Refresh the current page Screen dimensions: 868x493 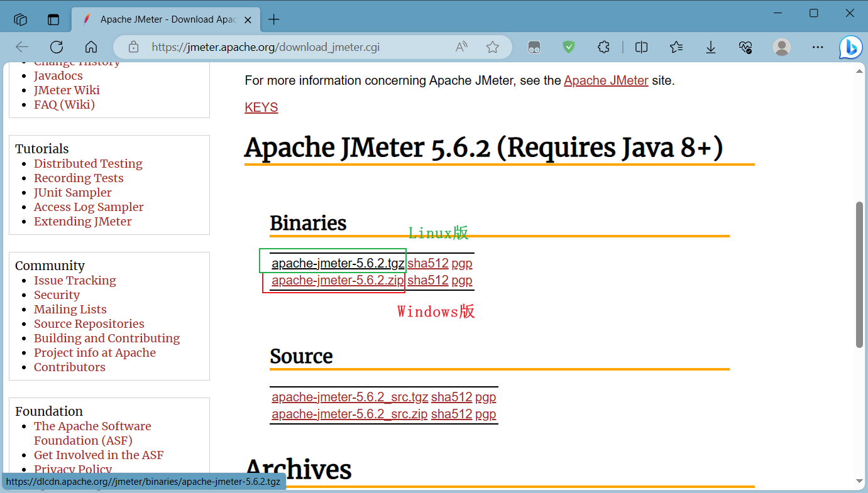(x=57, y=47)
